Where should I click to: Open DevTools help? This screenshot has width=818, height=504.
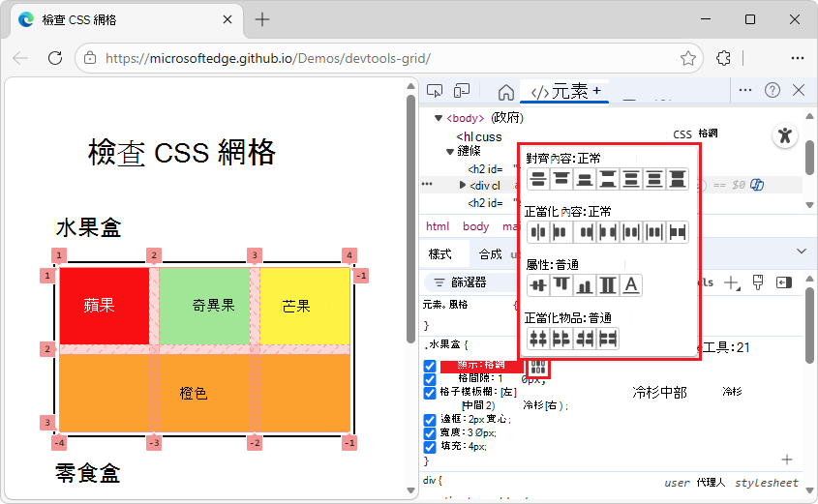[x=773, y=90]
